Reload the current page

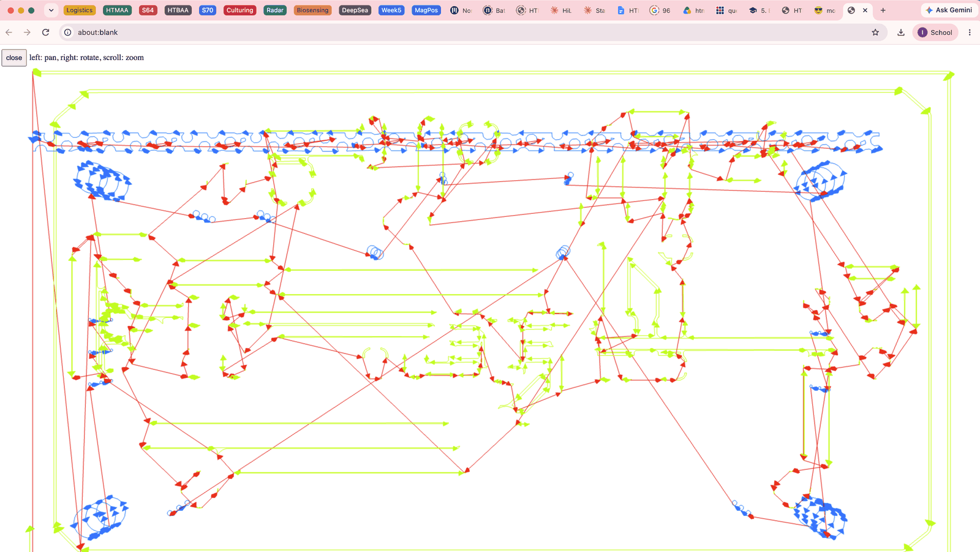point(45,32)
